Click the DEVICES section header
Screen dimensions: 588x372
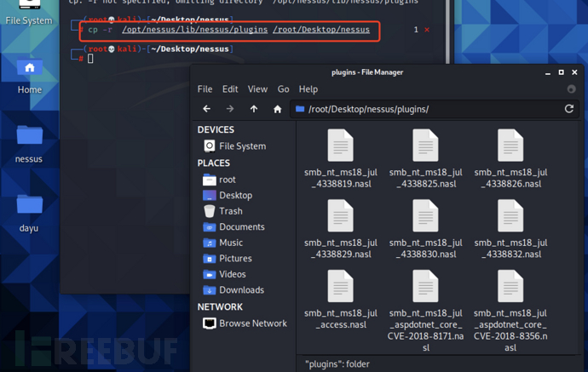(x=216, y=129)
